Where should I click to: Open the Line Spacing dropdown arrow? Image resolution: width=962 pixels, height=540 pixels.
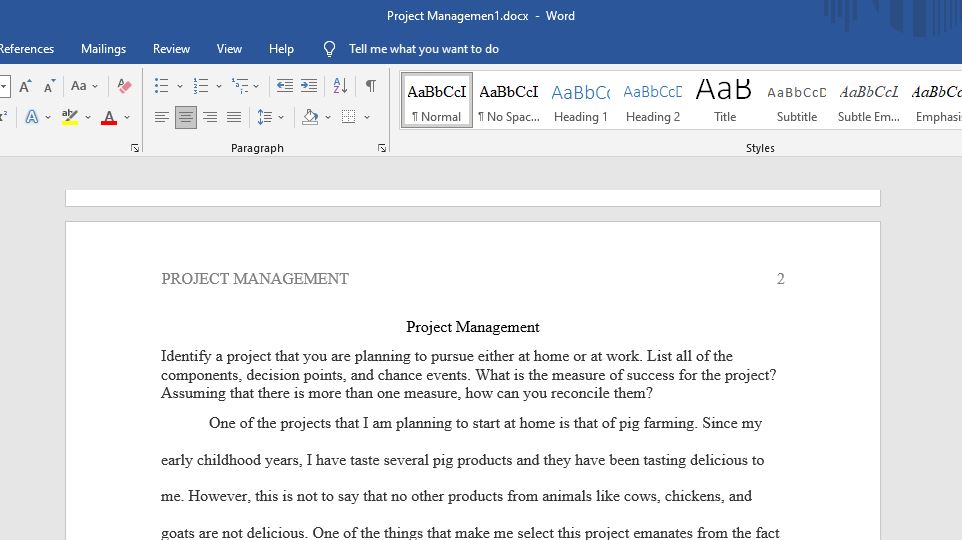click(281, 117)
